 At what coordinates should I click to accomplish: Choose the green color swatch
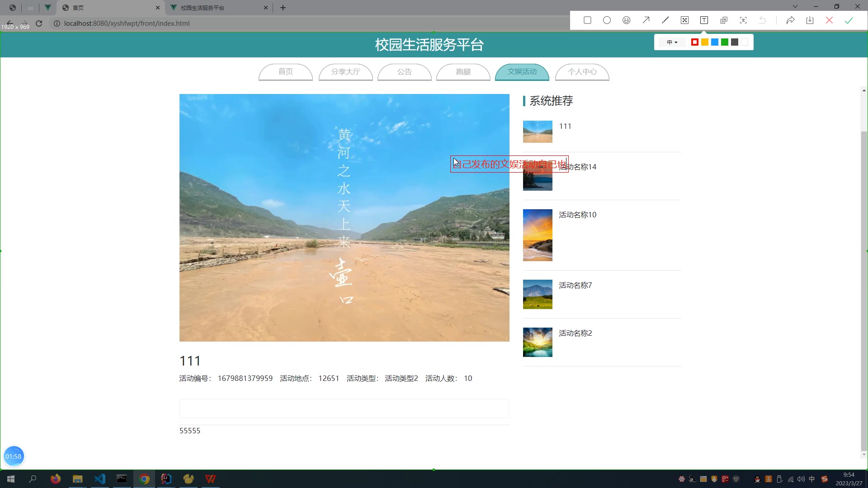coord(725,42)
